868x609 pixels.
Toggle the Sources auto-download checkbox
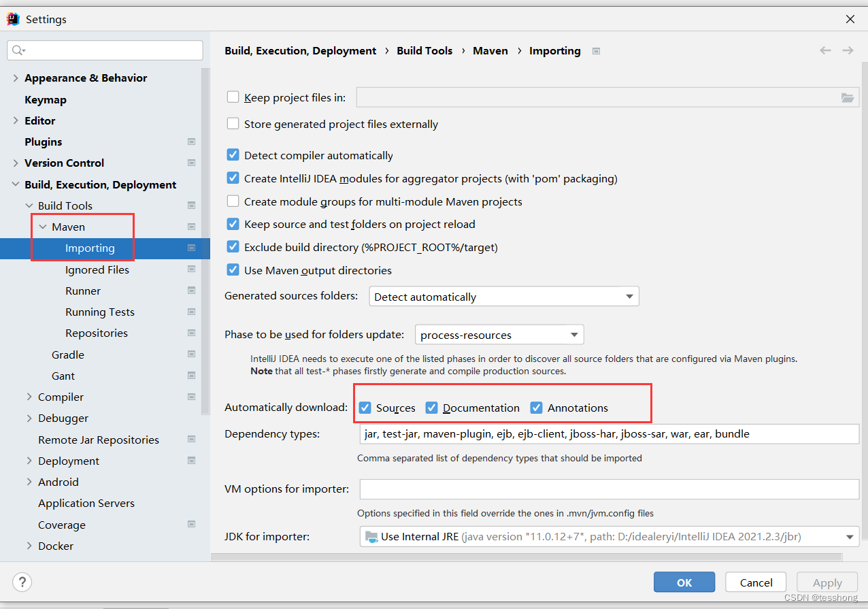[365, 408]
